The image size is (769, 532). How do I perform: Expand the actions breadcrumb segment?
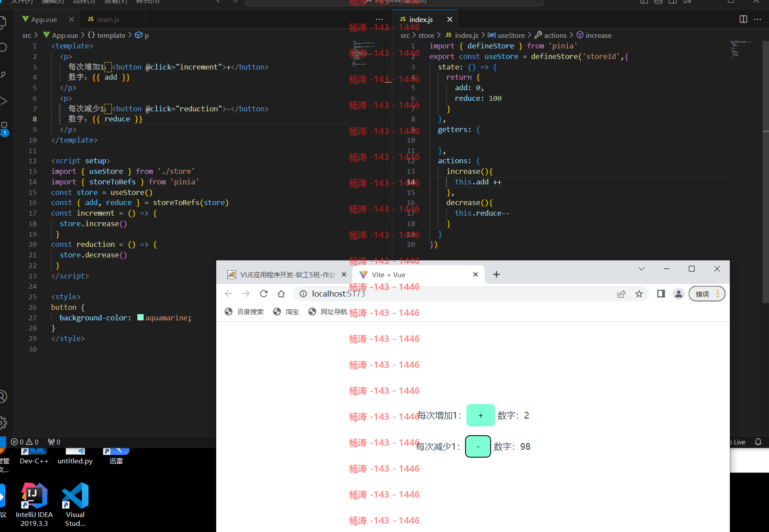tap(551, 35)
